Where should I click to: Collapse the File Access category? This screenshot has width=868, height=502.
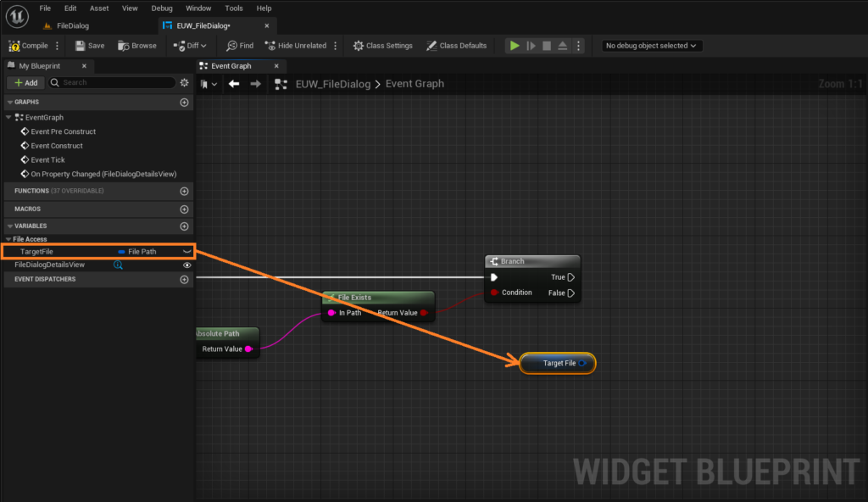point(8,239)
